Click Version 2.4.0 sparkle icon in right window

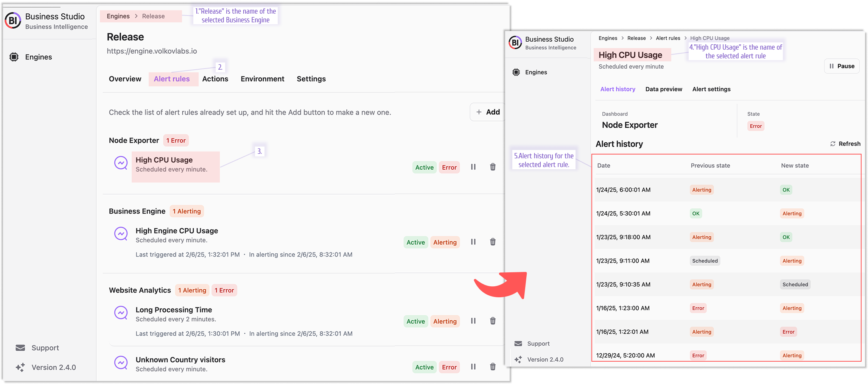[x=518, y=359]
